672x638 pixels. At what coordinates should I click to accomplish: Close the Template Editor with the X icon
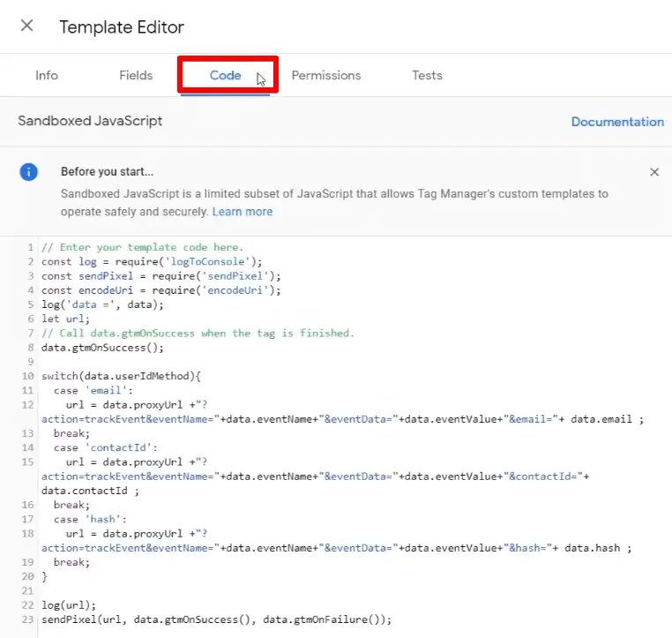pos(27,26)
